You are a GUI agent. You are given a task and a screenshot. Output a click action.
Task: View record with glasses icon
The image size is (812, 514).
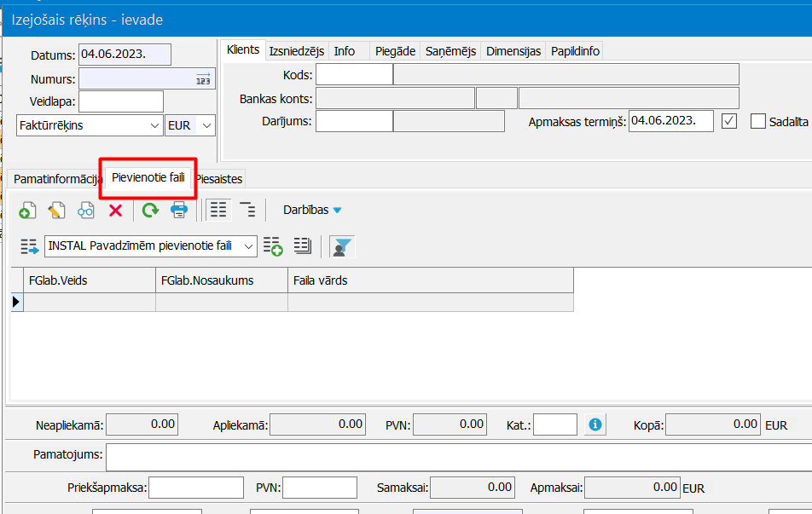pos(86,211)
